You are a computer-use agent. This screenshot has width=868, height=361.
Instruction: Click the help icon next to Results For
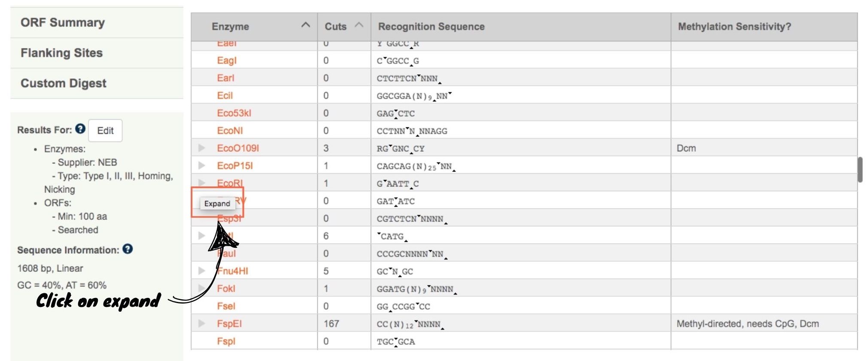(x=80, y=129)
